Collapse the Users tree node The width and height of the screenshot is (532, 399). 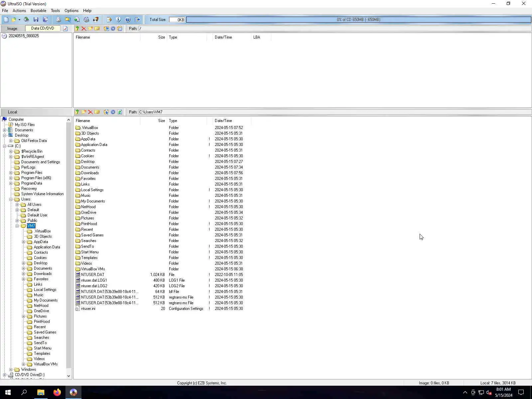(11, 199)
